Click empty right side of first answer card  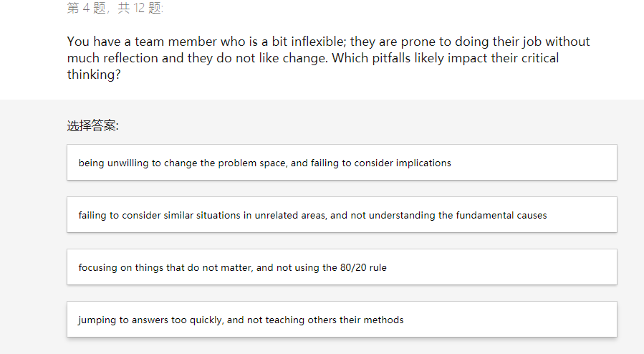[544, 163]
